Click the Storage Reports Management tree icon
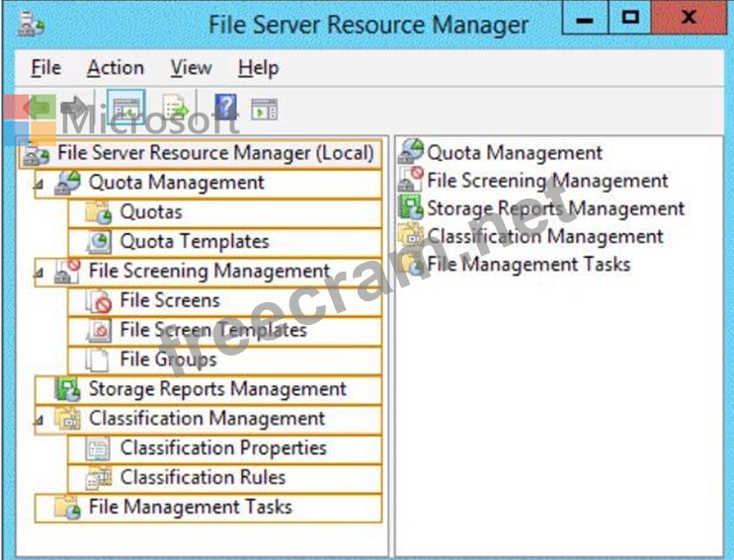The image size is (734, 560). pos(68,389)
